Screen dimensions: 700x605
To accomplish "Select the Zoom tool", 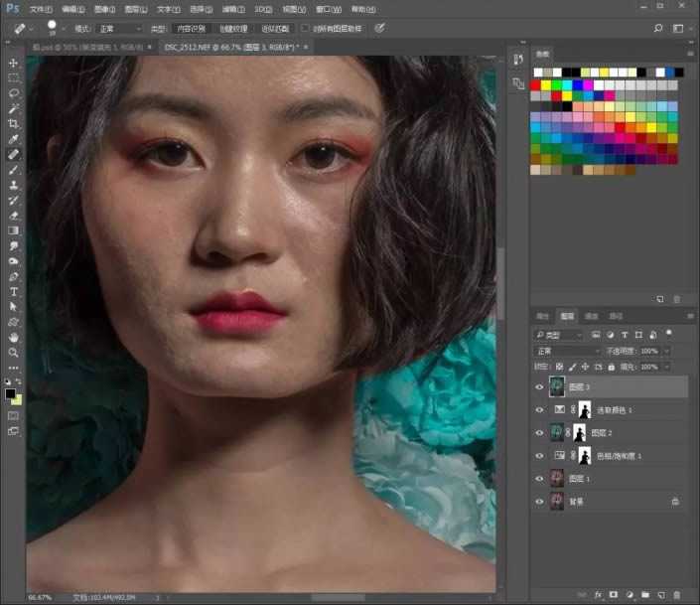I will [14, 353].
